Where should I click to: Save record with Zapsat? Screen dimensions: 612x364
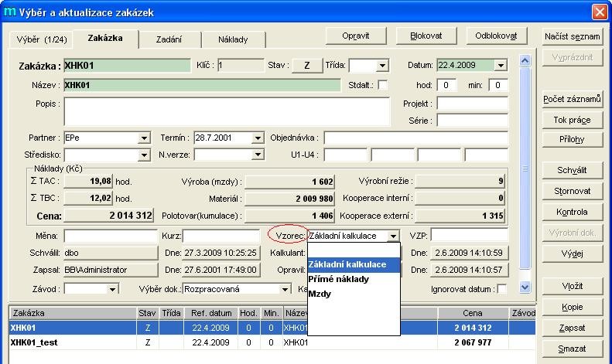click(573, 328)
